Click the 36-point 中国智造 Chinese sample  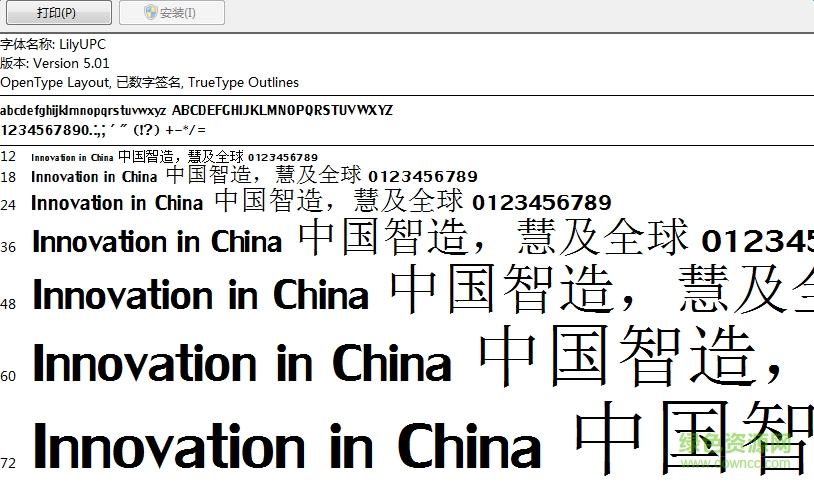coord(383,237)
